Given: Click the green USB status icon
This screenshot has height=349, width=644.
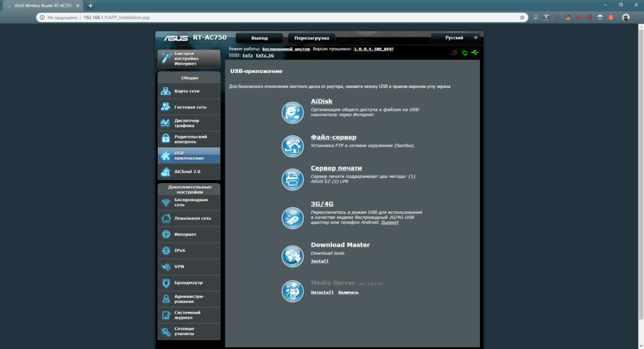Looking at the screenshot, I should (474, 53).
